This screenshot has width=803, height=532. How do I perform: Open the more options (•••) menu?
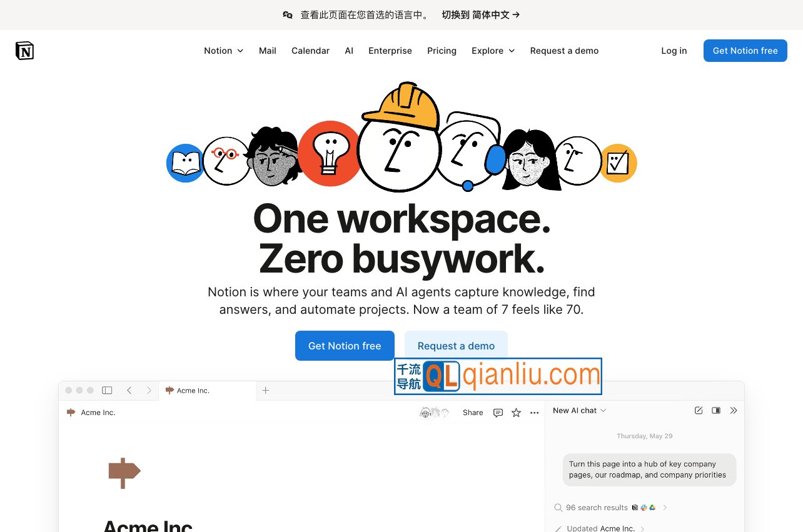[x=534, y=413]
